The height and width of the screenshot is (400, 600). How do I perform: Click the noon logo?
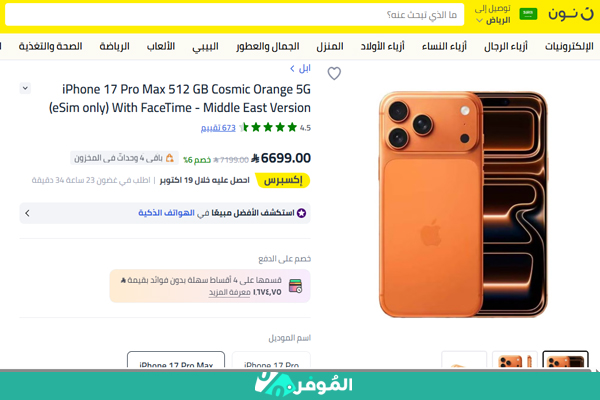tap(570, 14)
